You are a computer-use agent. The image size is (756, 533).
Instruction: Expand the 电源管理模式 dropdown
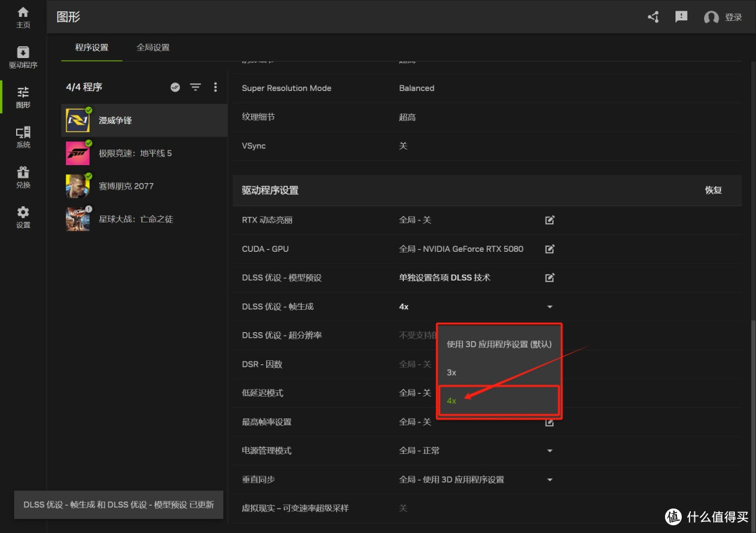(549, 451)
